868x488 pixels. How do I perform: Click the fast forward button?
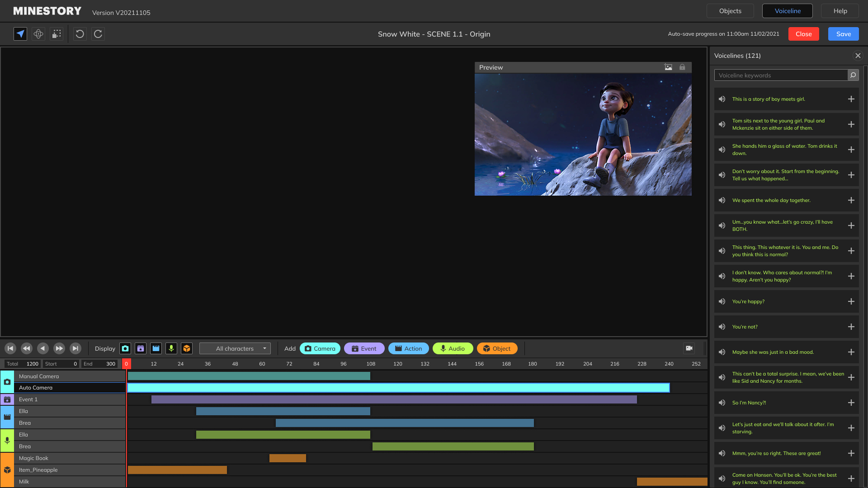click(x=59, y=348)
